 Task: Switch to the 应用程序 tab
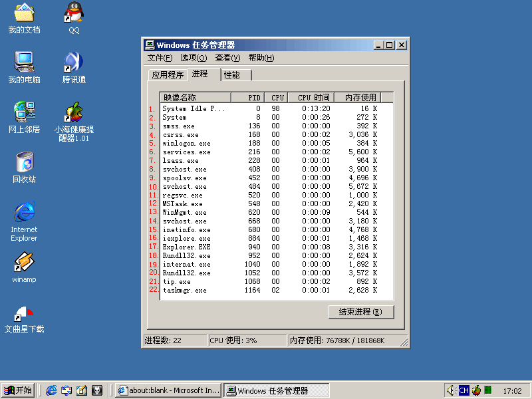[168, 75]
